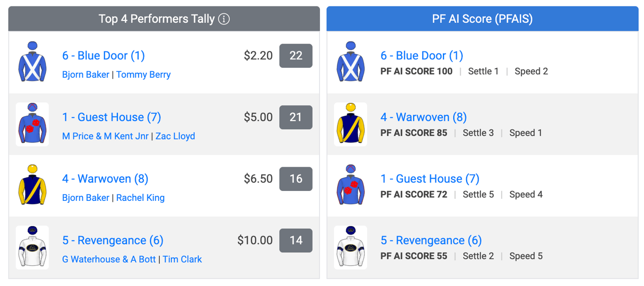This screenshot has height=286, width=644.
Task: Click Revengeance white silk in Tally panel
Action: (x=32, y=247)
